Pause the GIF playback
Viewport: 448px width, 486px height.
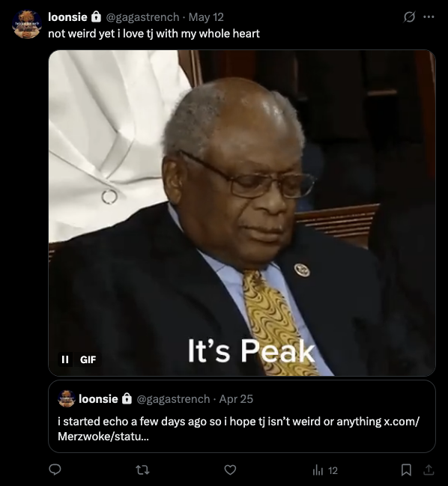65,359
